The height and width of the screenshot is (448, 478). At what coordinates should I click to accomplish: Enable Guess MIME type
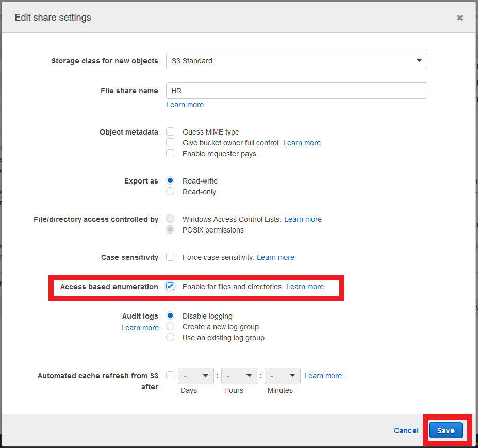[170, 131]
